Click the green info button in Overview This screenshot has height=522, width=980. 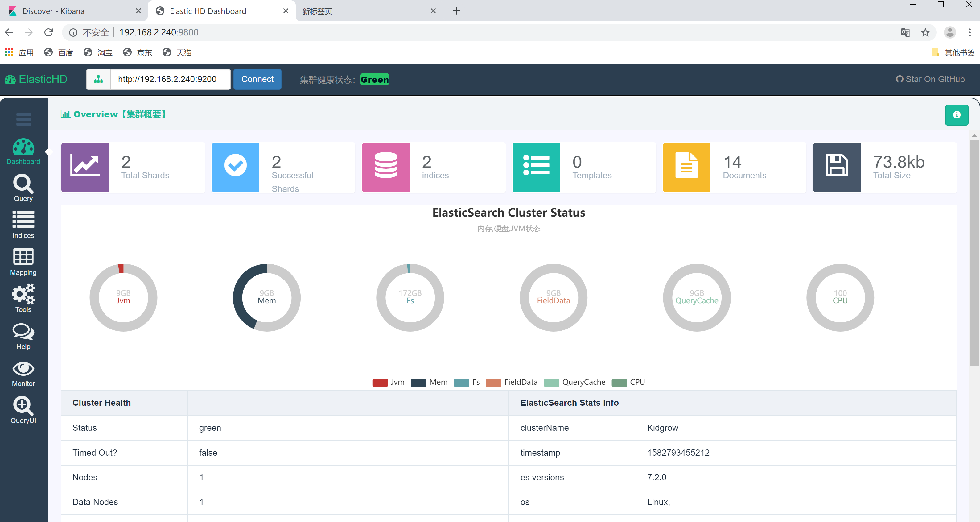[957, 115]
